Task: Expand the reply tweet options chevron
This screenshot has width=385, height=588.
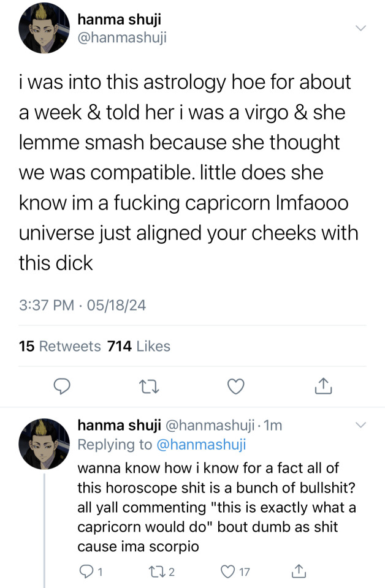Action: [x=361, y=425]
